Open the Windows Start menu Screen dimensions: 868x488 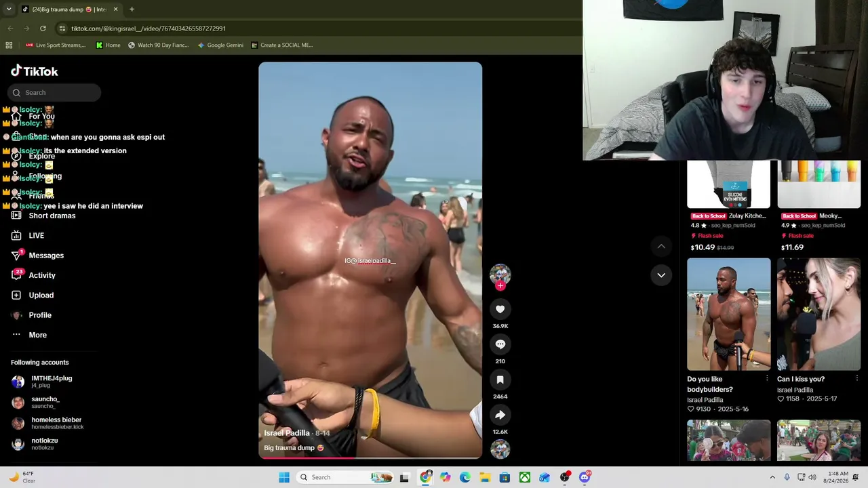(x=284, y=477)
